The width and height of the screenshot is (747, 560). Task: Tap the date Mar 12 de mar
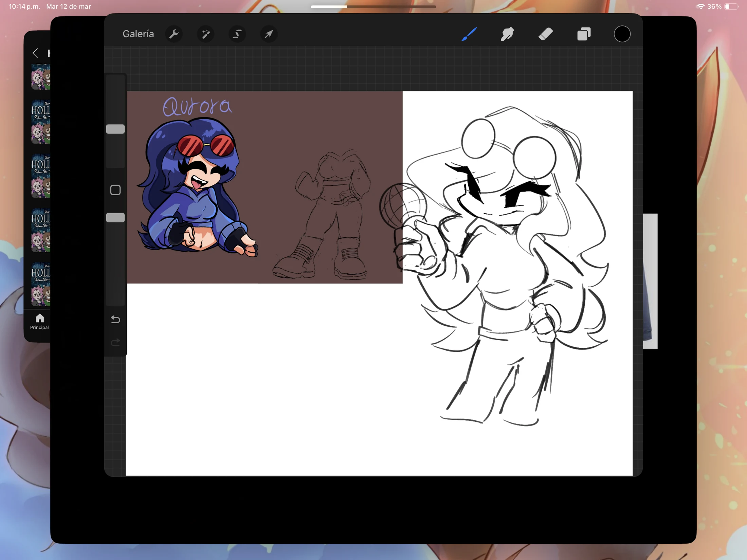coord(69,6)
